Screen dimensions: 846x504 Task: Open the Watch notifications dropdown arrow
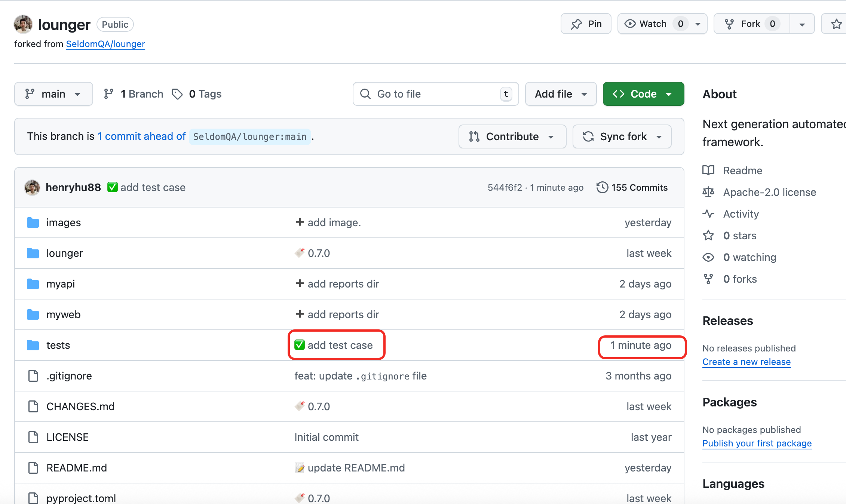(x=698, y=24)
